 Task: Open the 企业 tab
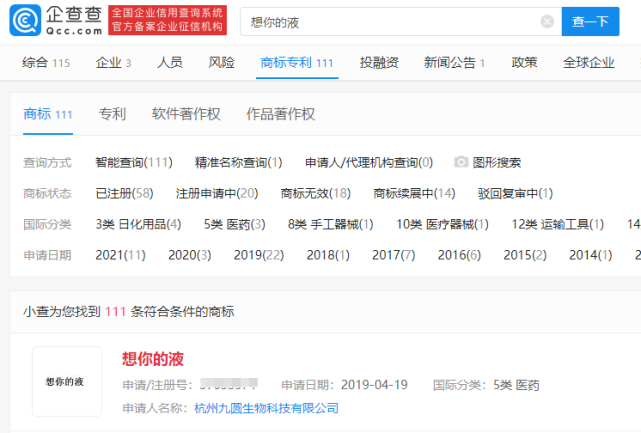point(113,63)
